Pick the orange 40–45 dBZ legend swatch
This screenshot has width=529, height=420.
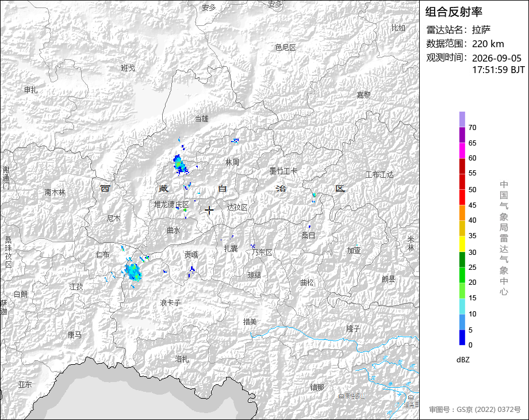462,213
